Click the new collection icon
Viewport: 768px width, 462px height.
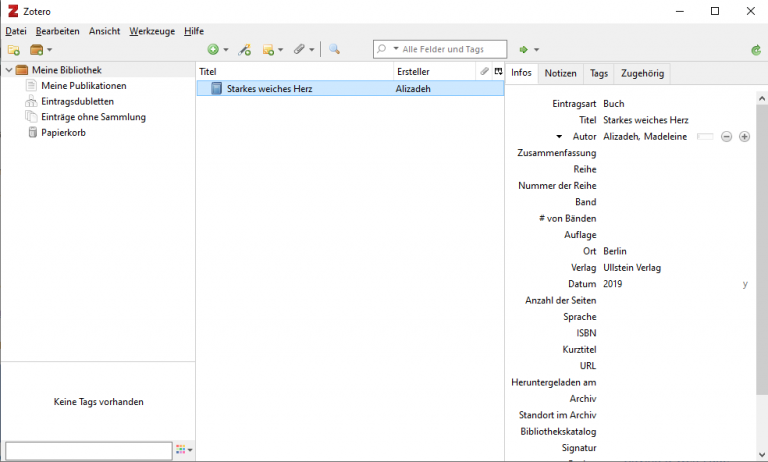[x=14, y=49]
